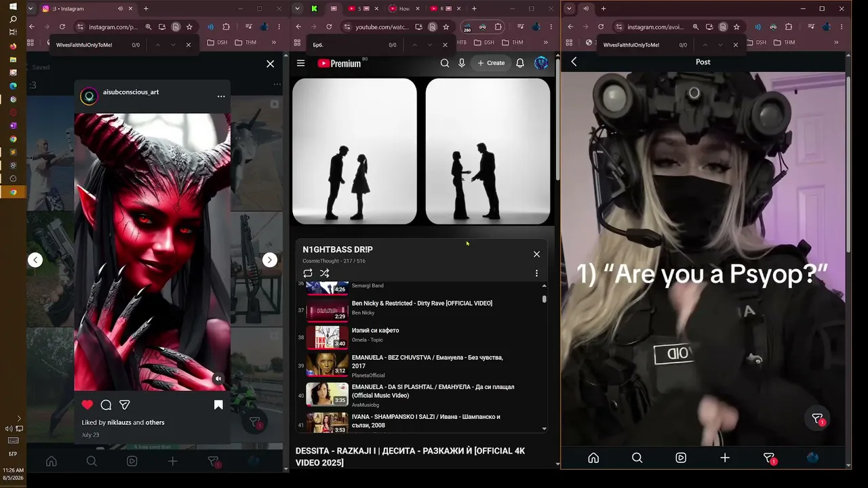Open Instagram messages in the bottom navigation bar
This screenshot has height=488, width=868.
(x=769, y=458)
